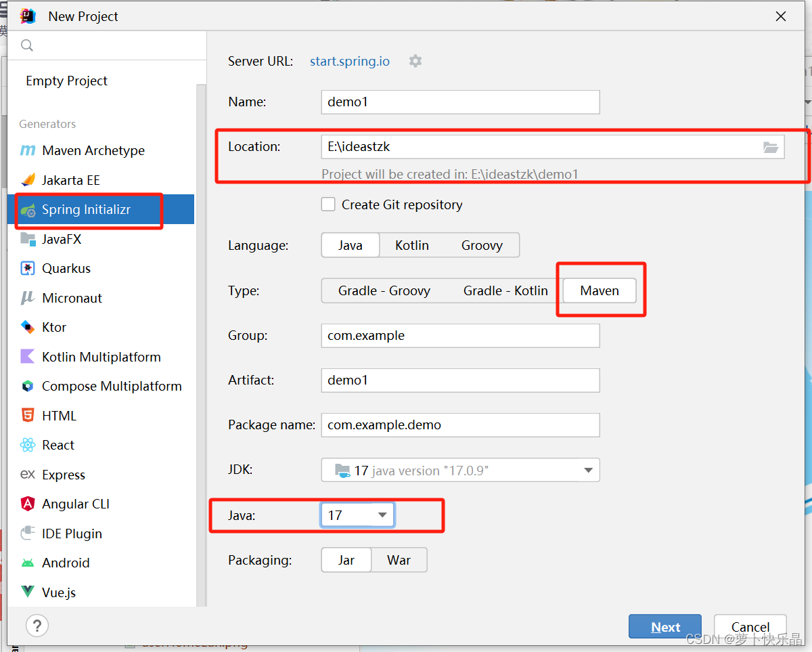Screen dimensions: 812x652
Task: Click the Micronaut generator icon
Action: (x=28, y=298)
